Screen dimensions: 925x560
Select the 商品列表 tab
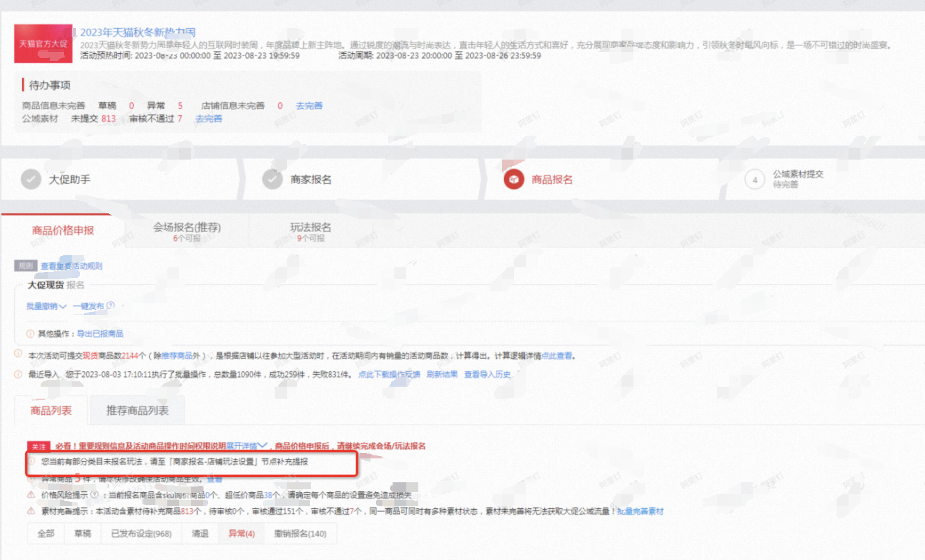51,411
